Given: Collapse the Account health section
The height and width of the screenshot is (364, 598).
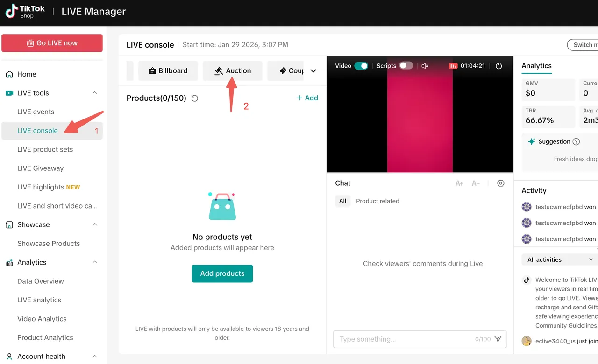Looking at the screenshot, I should tap(95, 356).
